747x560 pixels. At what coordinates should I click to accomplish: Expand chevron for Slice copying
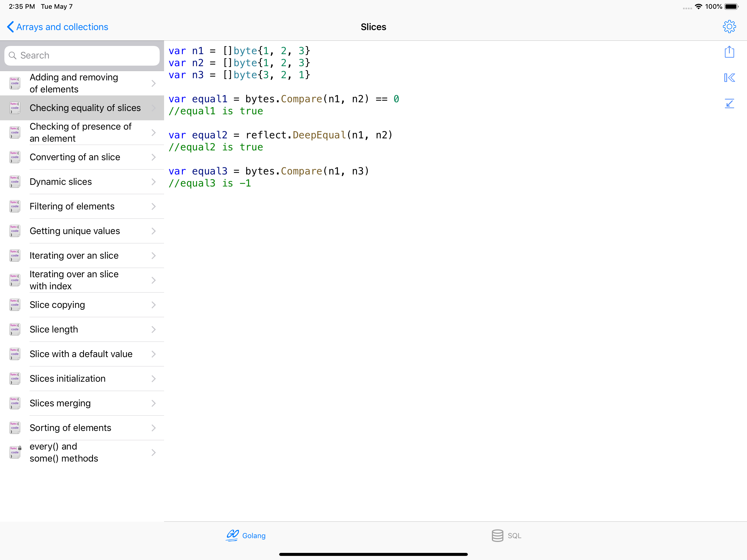coord(154,305)
